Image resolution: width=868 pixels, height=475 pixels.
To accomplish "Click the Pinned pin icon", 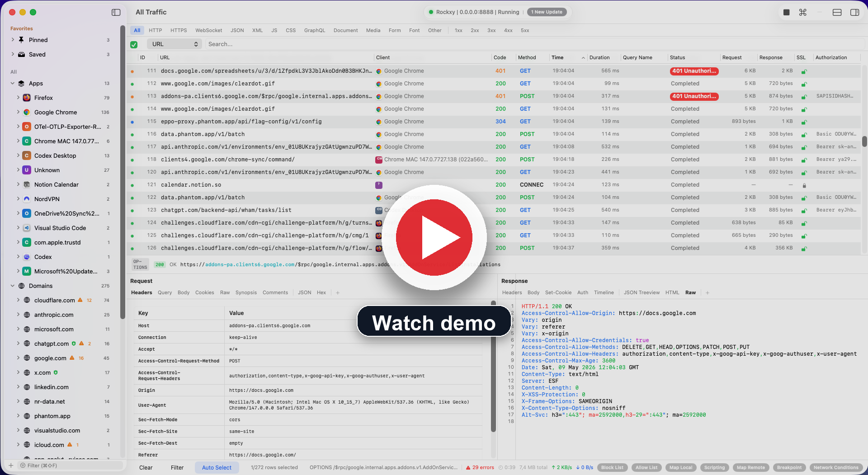I will [x=21, y=40].
